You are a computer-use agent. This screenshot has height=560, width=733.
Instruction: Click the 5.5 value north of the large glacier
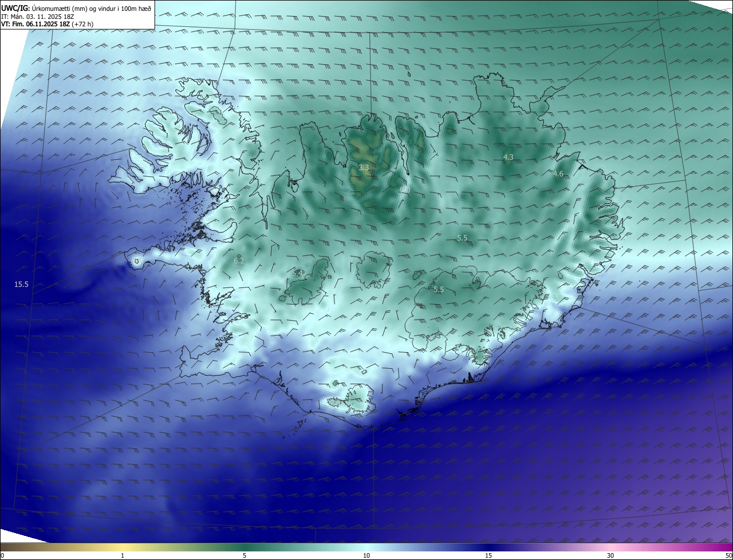pyautogui.click(x=463, y=238)
